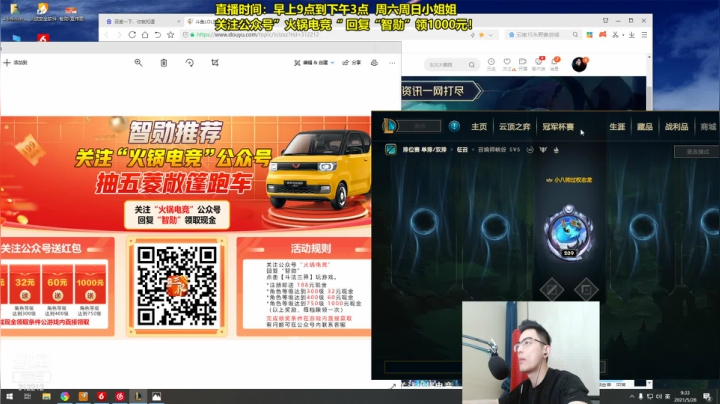Open the Windows Start menu
720x404 pixels.
(9, 397)
